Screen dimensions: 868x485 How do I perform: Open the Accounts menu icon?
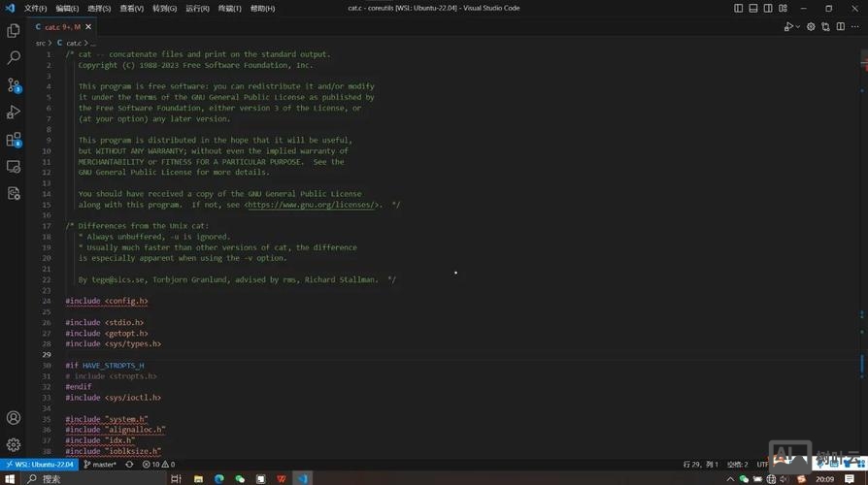tap(14, 418)
